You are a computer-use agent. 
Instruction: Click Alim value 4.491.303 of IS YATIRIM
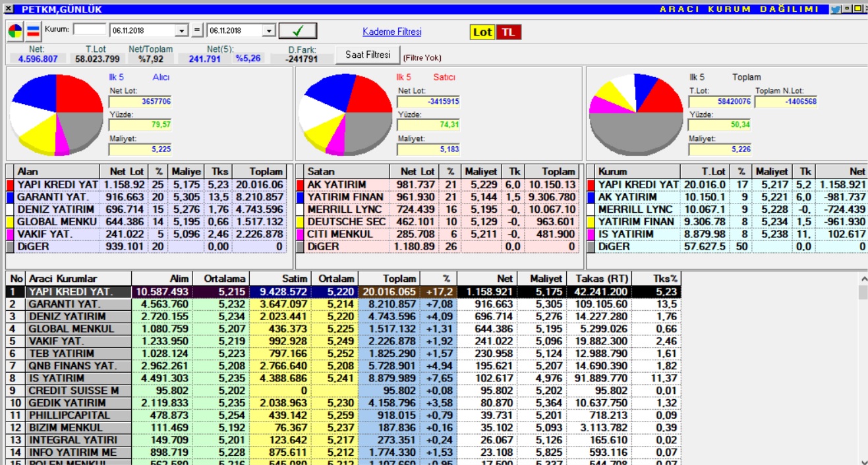[161, 378]
